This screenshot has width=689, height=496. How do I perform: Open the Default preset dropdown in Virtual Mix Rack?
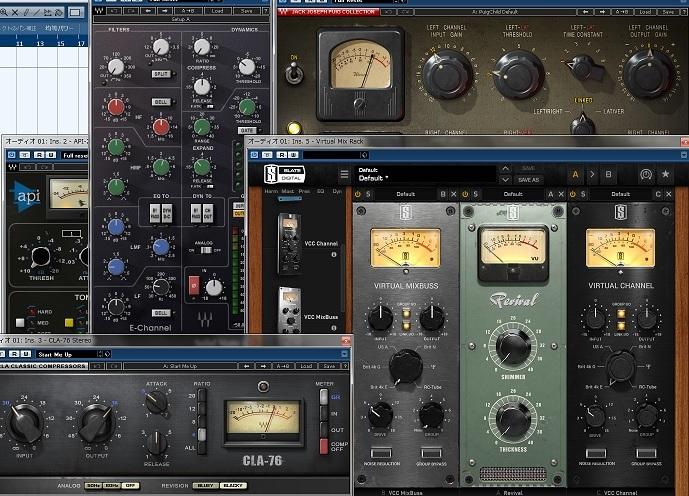[x=425, y=174]
